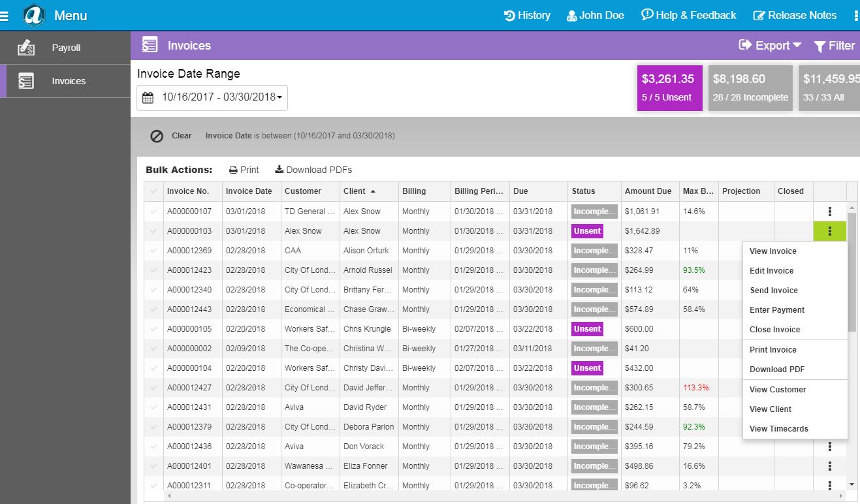860x504 pixels.
Task: Select the checkbox for invoice A000000002
Action: (153, 349)
